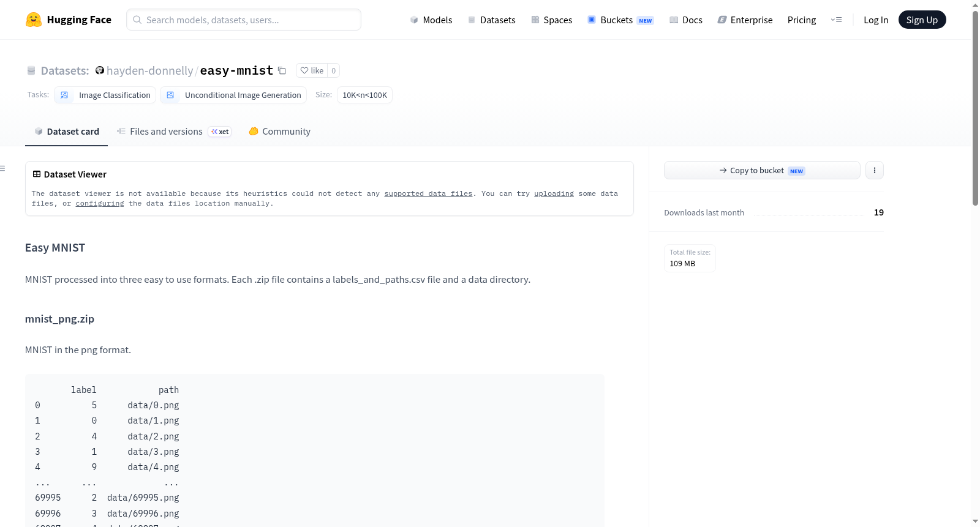Click the Datasets icon in navbar

click(x=472, y=20)
